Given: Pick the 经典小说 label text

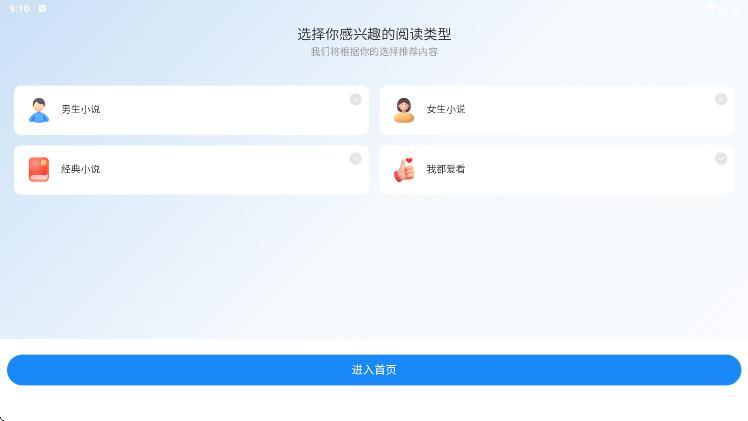Looking at the screenshot, I should (x=81, y=170).
